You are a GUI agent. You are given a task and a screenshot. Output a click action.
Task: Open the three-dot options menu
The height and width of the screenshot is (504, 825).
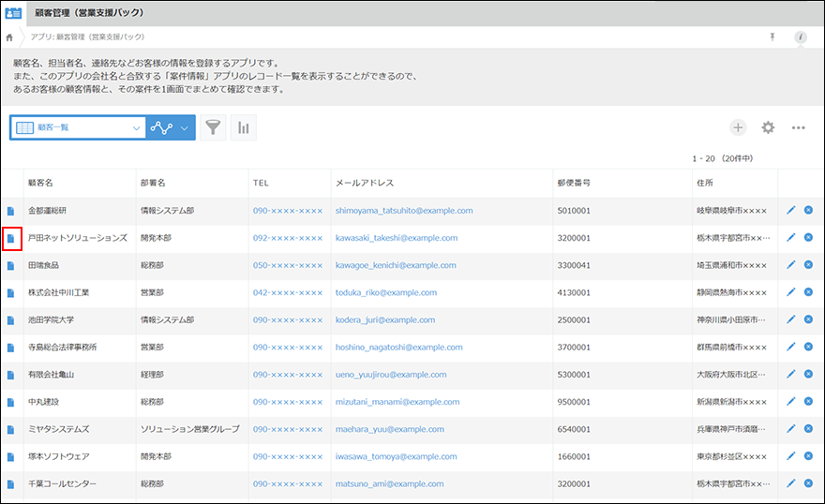[x=798, y=127]
